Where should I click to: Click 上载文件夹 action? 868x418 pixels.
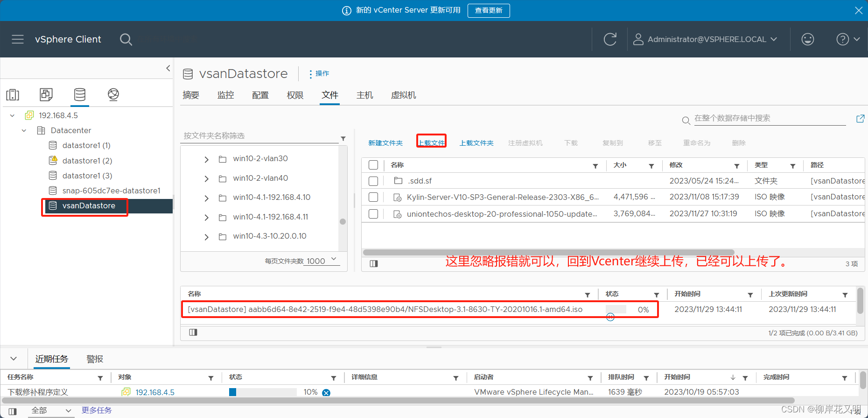pos(476,143)
